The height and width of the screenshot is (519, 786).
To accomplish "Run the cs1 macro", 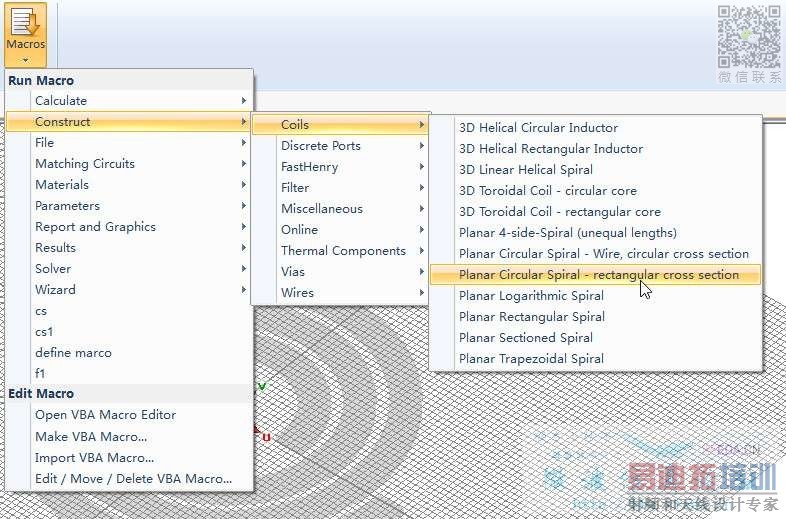I will click(129, 332).
